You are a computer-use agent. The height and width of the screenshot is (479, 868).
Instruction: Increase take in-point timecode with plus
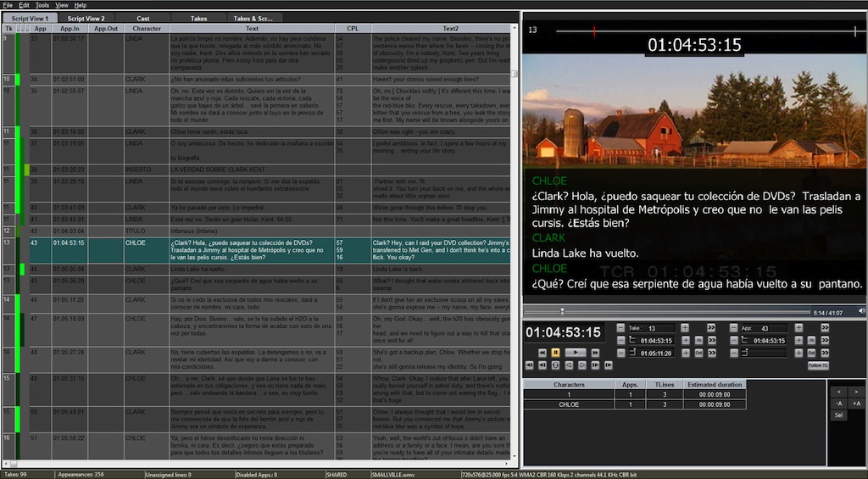[685, 341]
